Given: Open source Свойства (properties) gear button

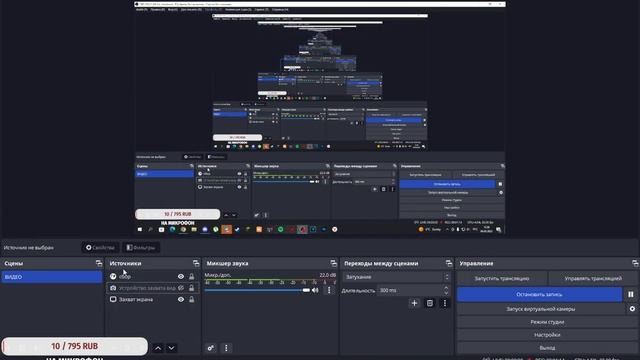Looking at the screenshot, I should (x=100, y=247).
